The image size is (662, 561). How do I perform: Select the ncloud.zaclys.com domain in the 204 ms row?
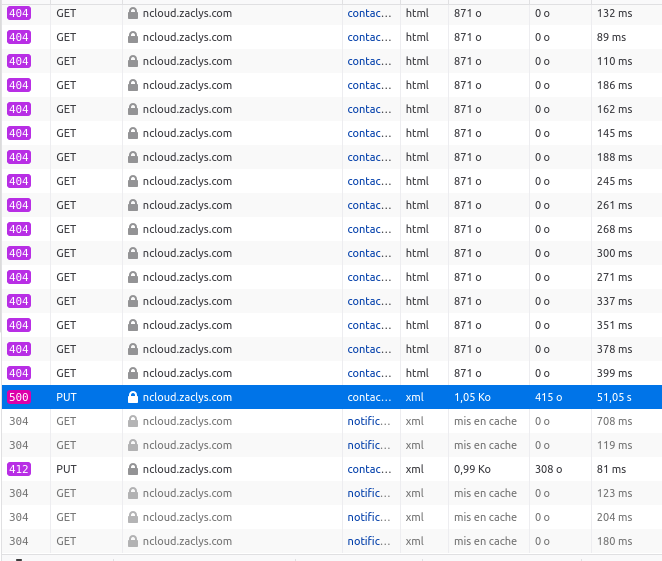187,517
